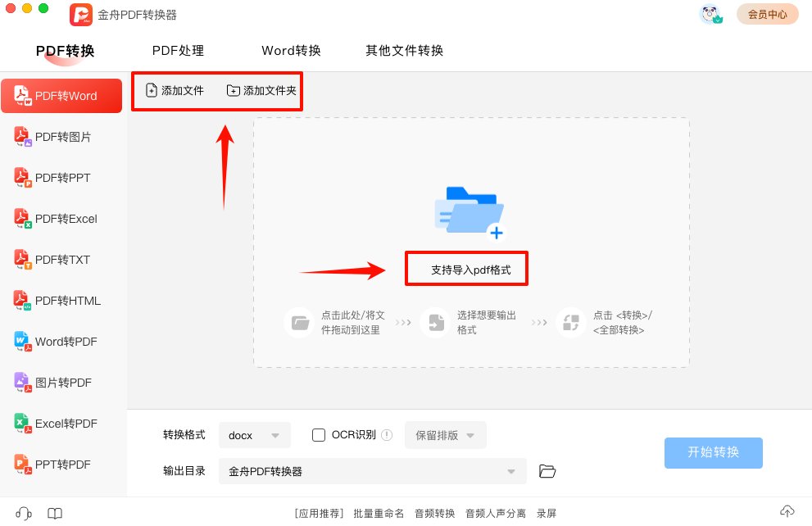Open the user manual book icon
The height and width of the screenshot is (526, 812).
(x=54, y=513)
